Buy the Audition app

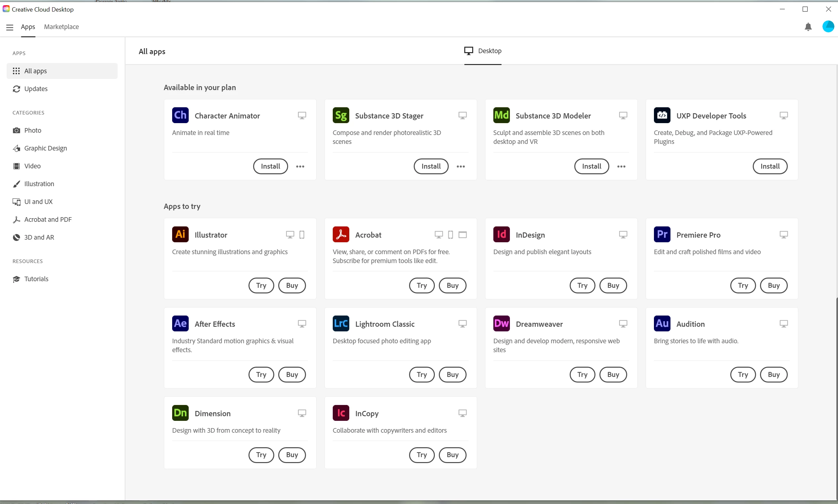774,375
